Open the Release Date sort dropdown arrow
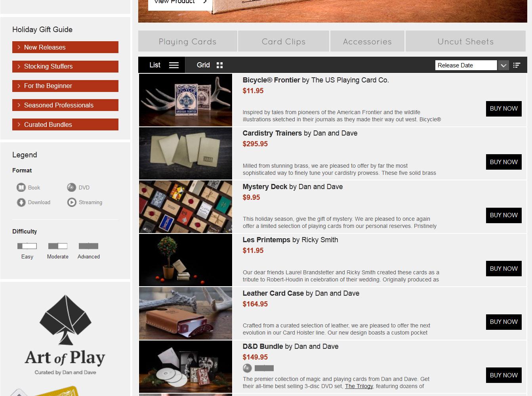Viewport: 532px width, 396px height. (x=503, y=65)
